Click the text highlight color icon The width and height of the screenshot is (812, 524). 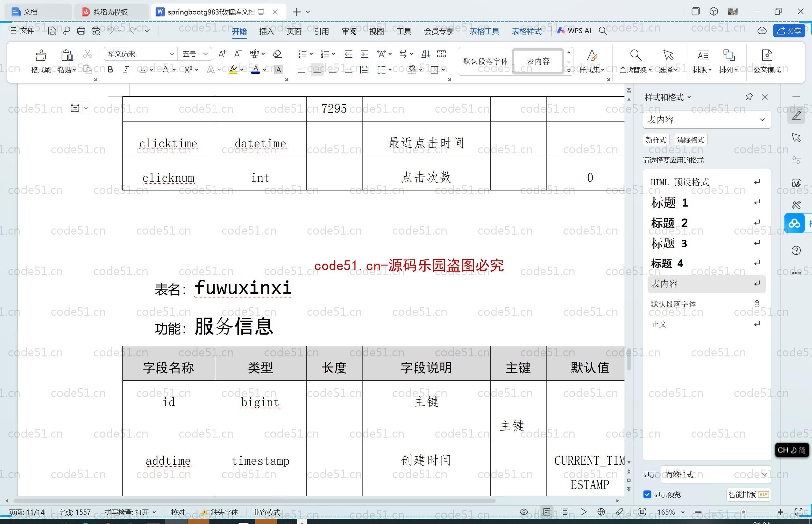(x=233, y=71)
